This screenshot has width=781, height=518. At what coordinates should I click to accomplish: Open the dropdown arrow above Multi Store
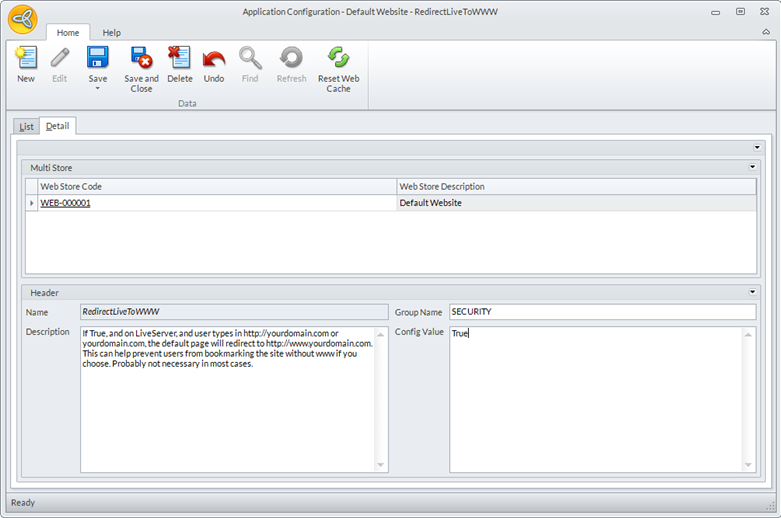click(757, 147)
